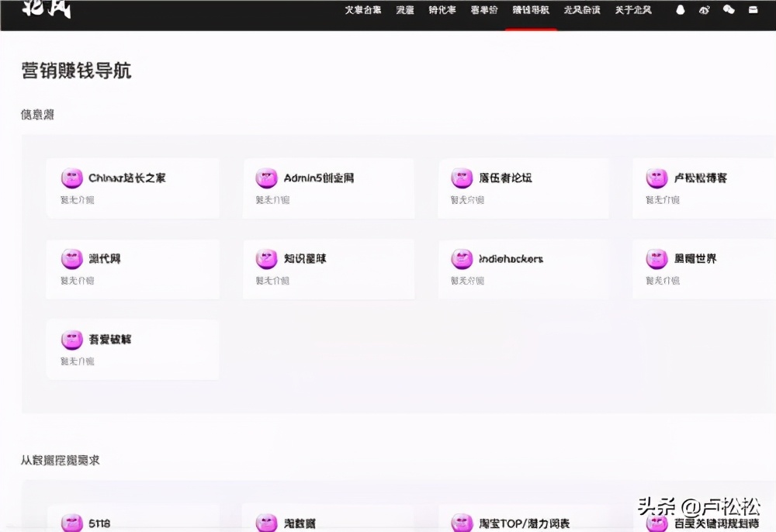Open the ChinaZ站长之家 site icon
This screenshot has width=776, height=532.
[x=72, y=178]
